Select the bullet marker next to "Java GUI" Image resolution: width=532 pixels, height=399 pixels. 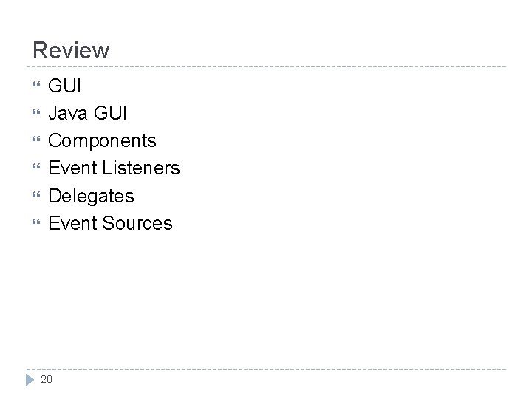36,114
